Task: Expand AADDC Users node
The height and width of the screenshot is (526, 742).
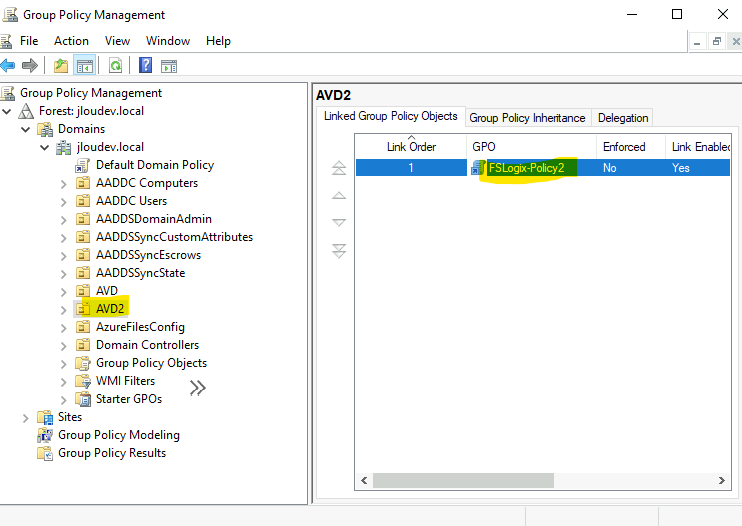Action: (63, 202)
